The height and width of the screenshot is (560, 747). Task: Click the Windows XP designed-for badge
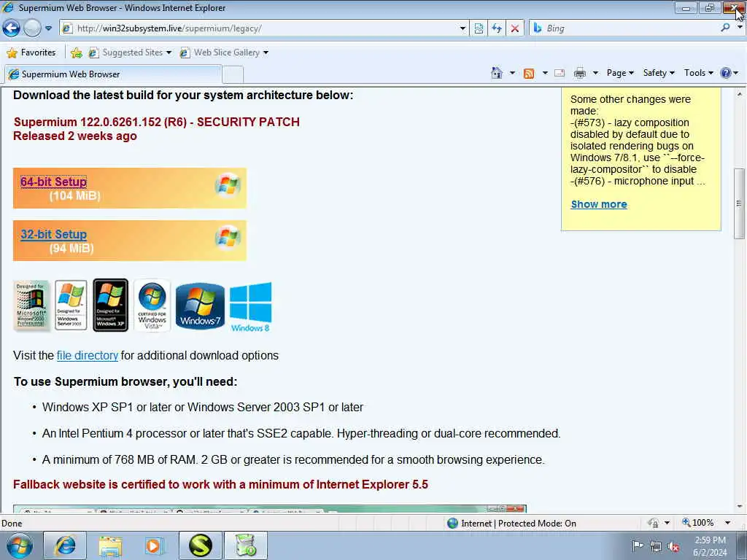[111, 306]
